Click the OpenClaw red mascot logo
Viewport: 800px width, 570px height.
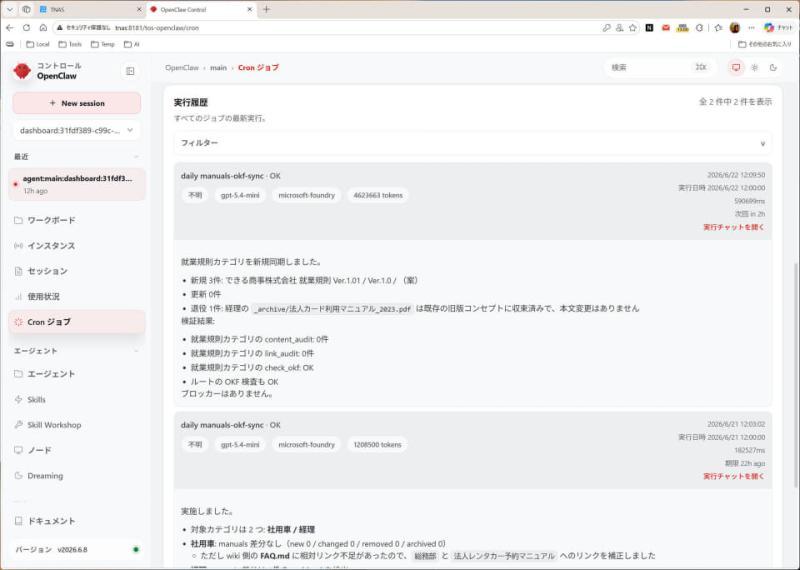click(x=22, y=71)
